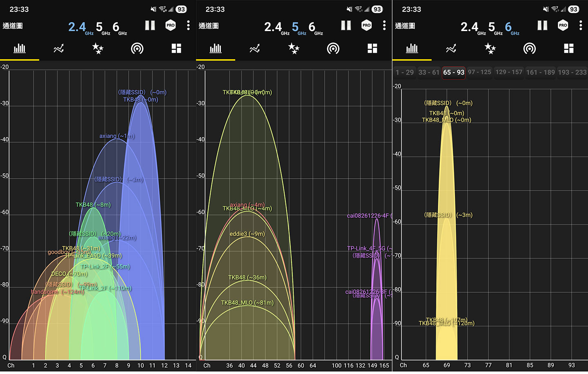
Task: Switch to the 97 - 125 channel range
Action: (x=479, y=72)
